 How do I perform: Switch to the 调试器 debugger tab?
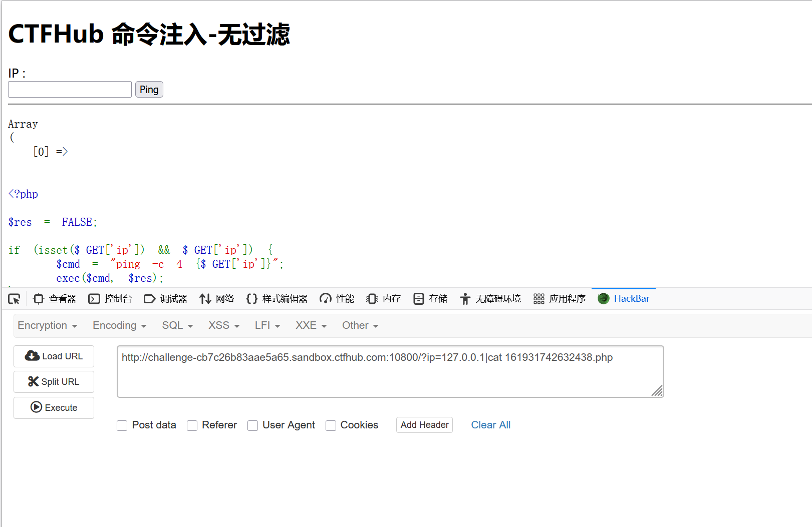pyautogui.click(x=166, y=299)
